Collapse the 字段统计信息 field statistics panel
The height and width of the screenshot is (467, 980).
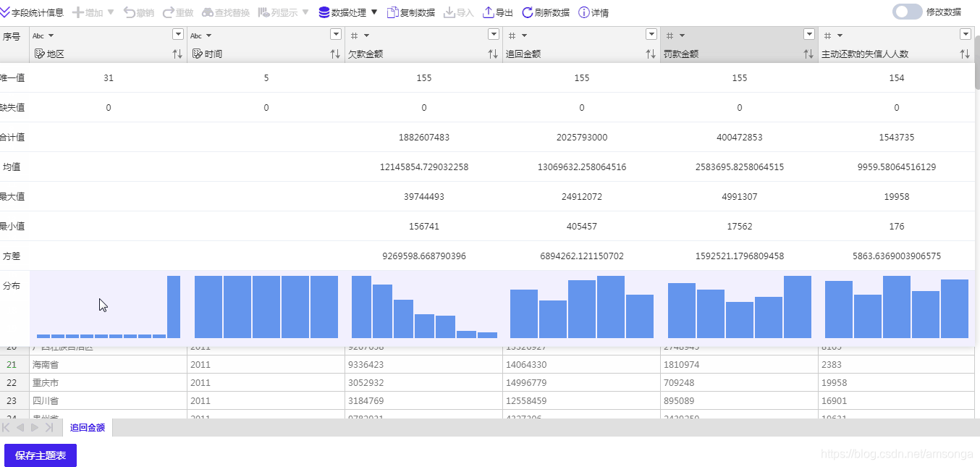pyautogui.click(x=32, y=12)
